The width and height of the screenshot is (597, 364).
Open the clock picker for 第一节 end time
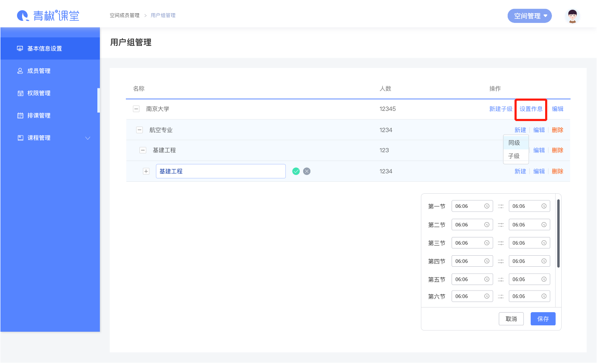pyautogui.click(x=544, y=206)
